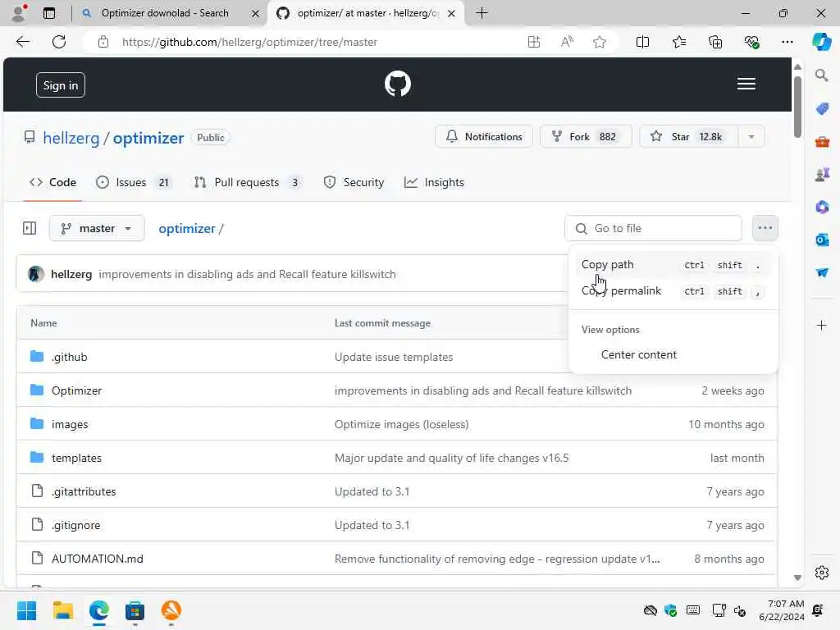The image size is (840, 630).
Task: Focus the Go to file search field
Action: (x=653, y=229)
